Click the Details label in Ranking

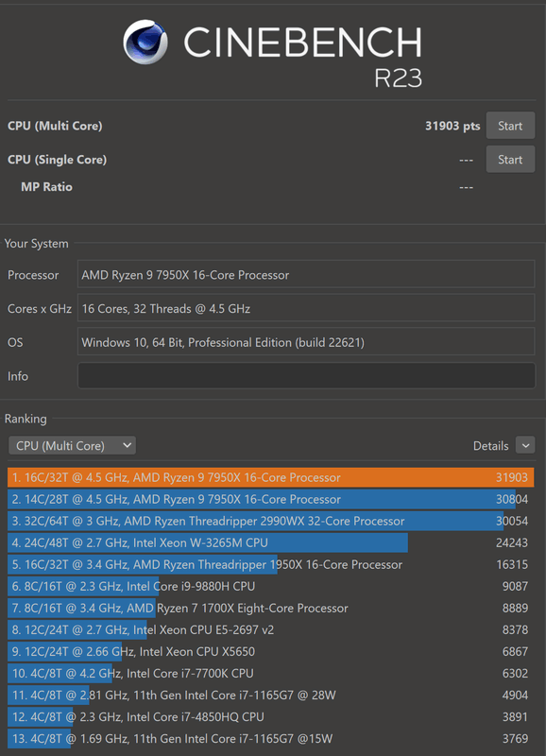[x=490, y=445]
